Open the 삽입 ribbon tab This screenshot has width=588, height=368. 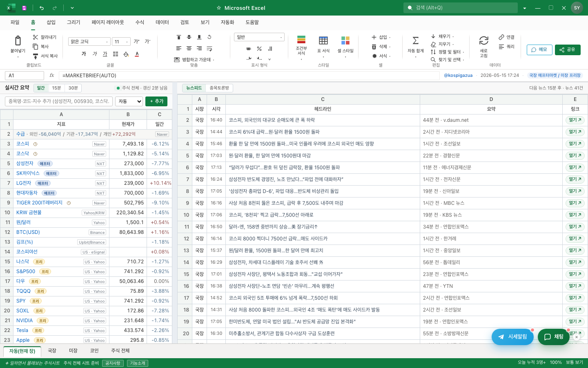point(51,22)
